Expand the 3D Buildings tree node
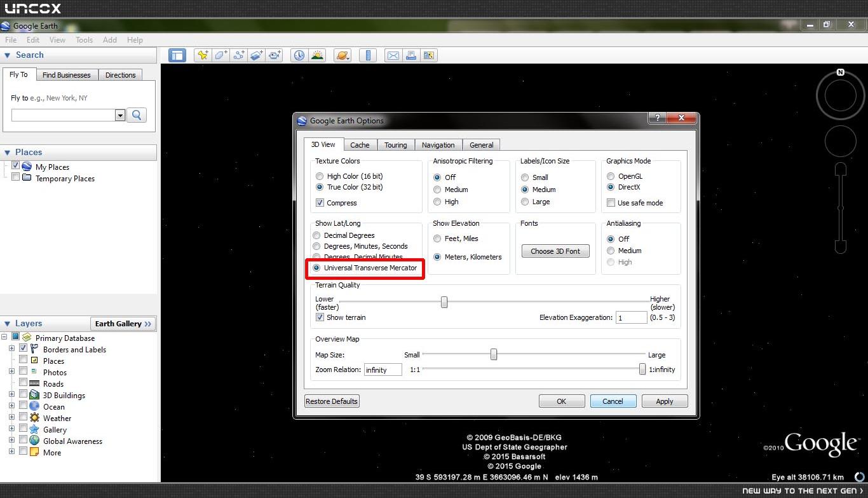Viewport: 868px width, 498px height. coord(11,394)
